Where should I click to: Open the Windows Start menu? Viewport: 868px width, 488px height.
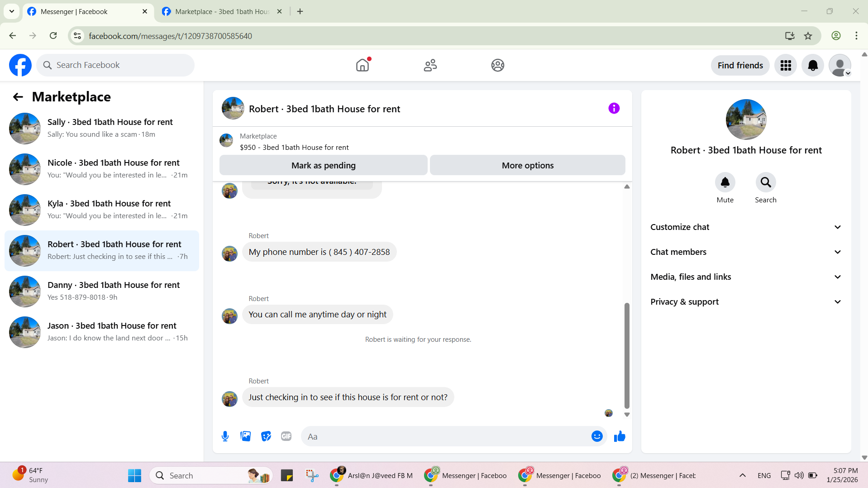(x=134, y=475)
